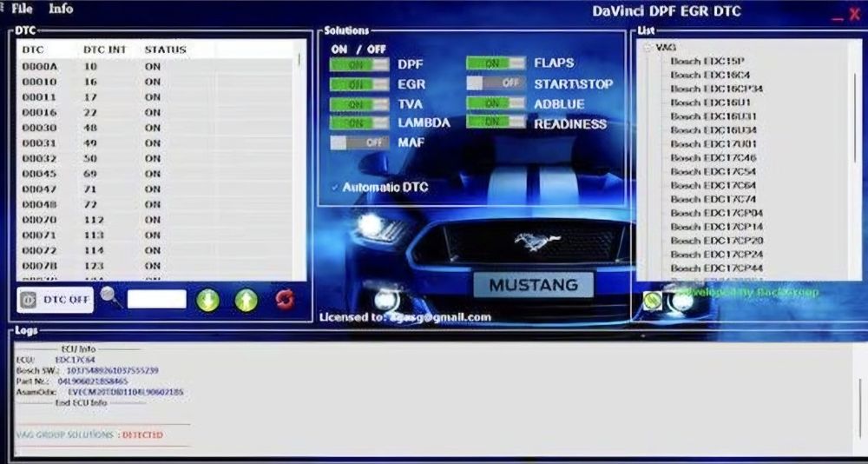868x464 pixels.
Task: Select Bosch EDC17CP44 in the list
Action: (716, 268)
